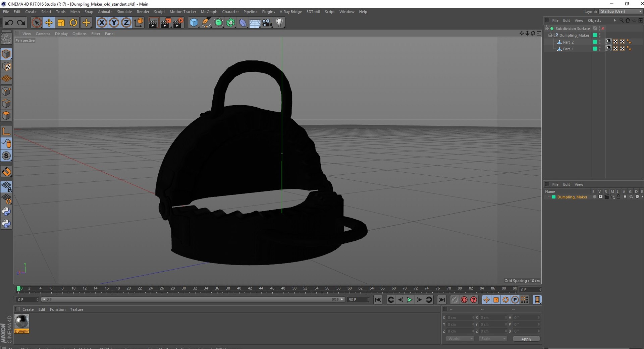
Task: Toggle the X axis lock
Action: point(102,23)
